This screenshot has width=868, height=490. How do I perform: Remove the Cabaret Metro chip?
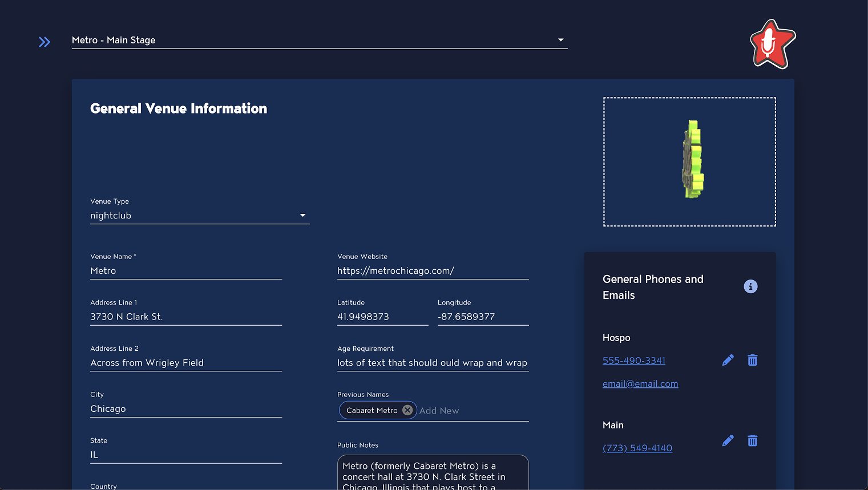(x=407, y=410)
